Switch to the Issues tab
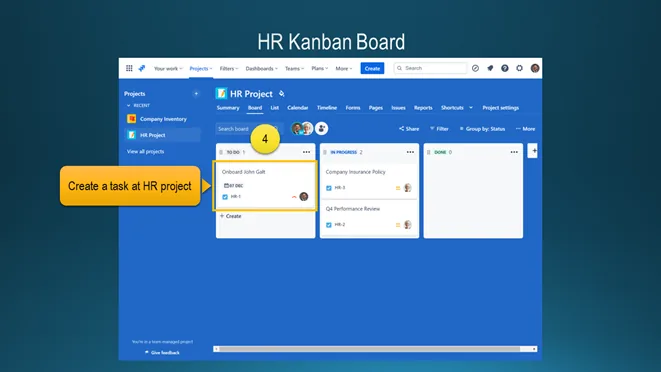 [398, 108]
